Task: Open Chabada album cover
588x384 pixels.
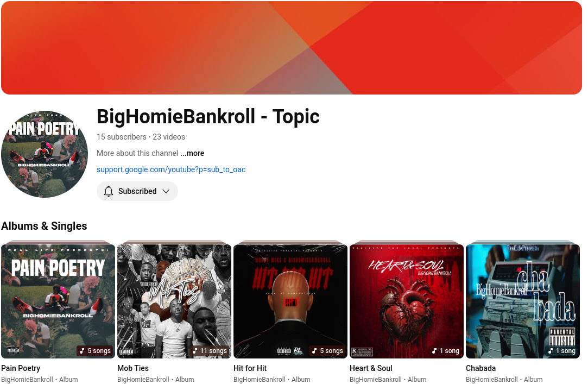Action: click(x=523, y=301)
